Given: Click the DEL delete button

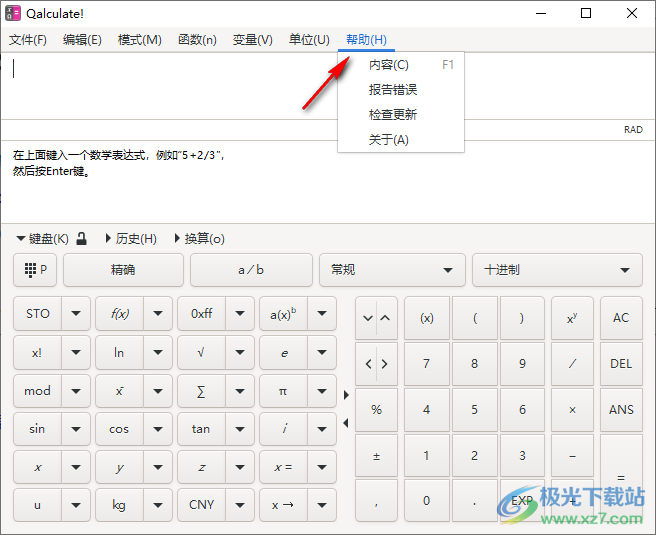Looking at the screenshot, I should [621, 364].
